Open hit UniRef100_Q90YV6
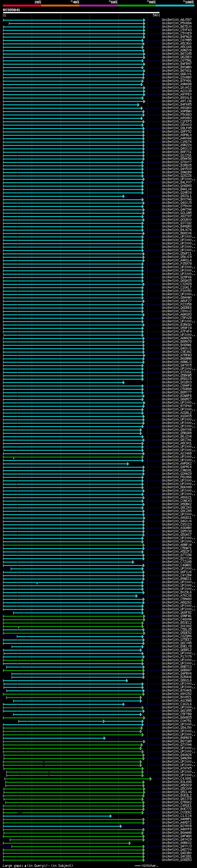The width and height of the screenshot is (197, 868). point(176,430)
